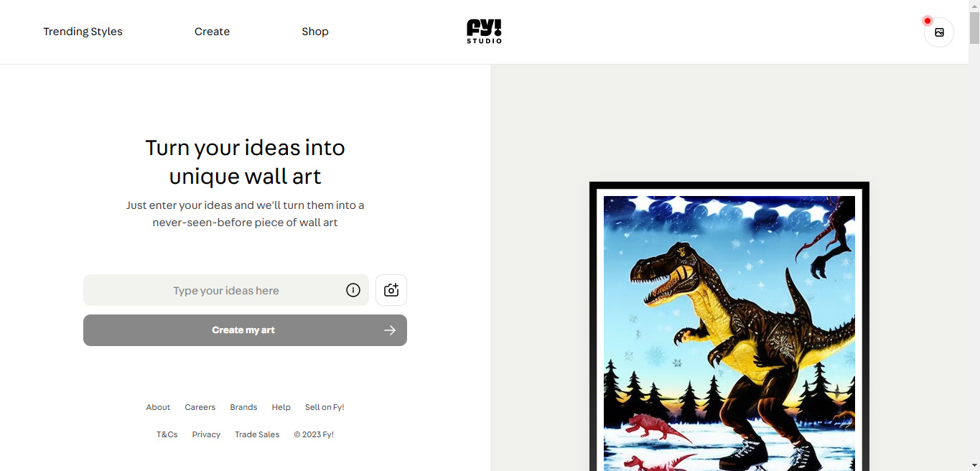Click the red notification dot
Image resolution: width=980 pixels, height=471 pixels.
928,21
